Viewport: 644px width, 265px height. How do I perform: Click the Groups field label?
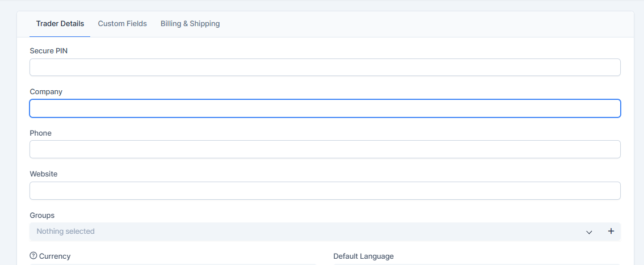coord(42,215)
